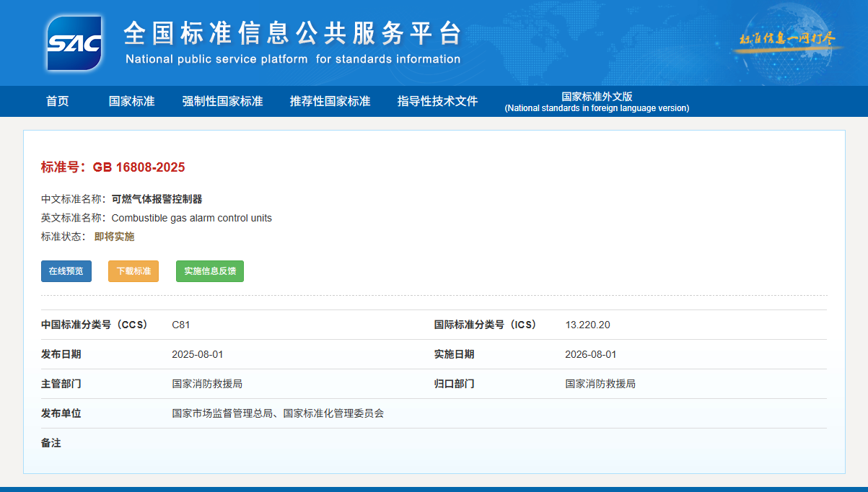Screen dimensions: 868x492
Task: Click the status text 即将实施
Action: coord(114,237)
